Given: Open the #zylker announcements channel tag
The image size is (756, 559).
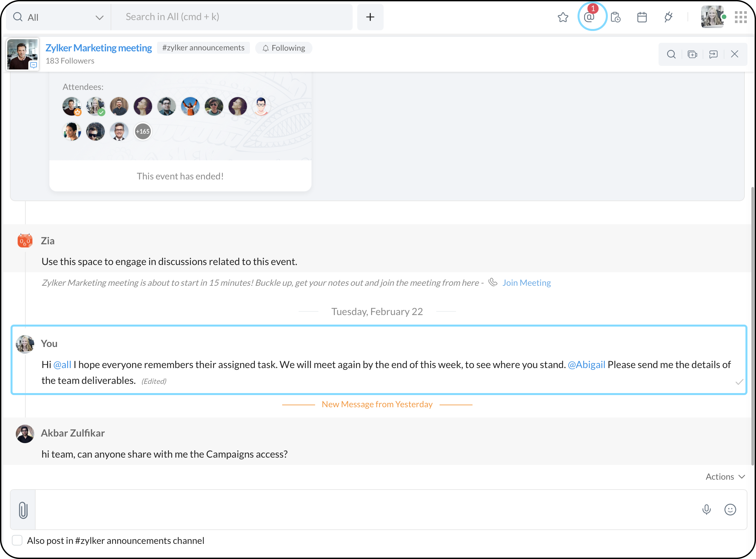Looking at the screenshot, I should point(203,48).
